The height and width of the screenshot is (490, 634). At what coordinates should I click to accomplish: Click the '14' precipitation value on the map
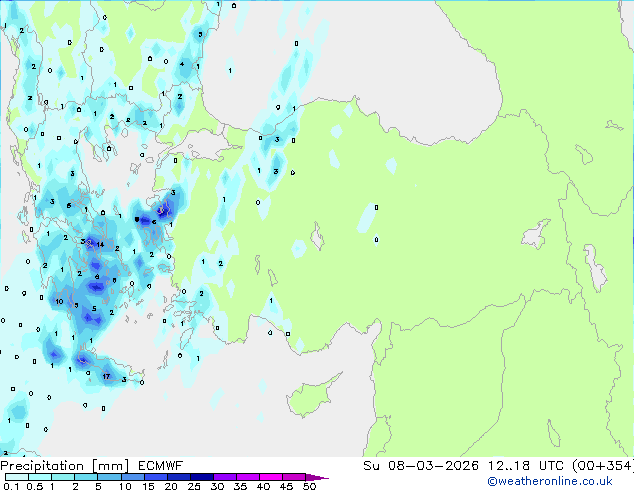point(100,244)
